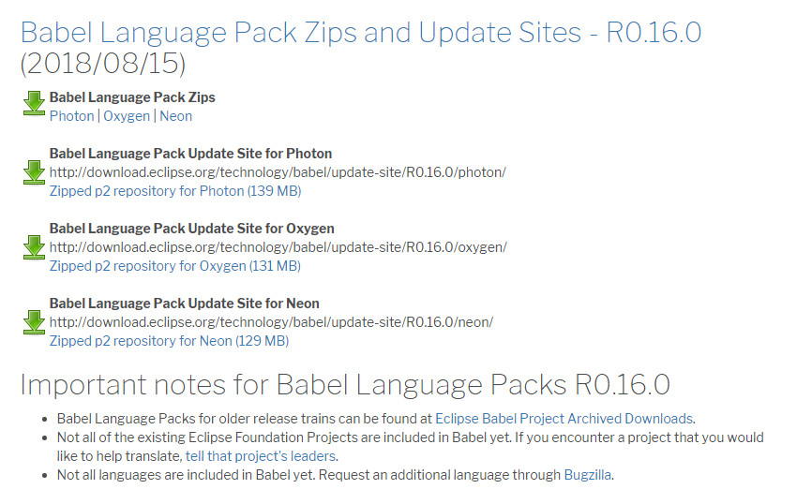Click download icon for Neon update site

(x=34, y=322)
